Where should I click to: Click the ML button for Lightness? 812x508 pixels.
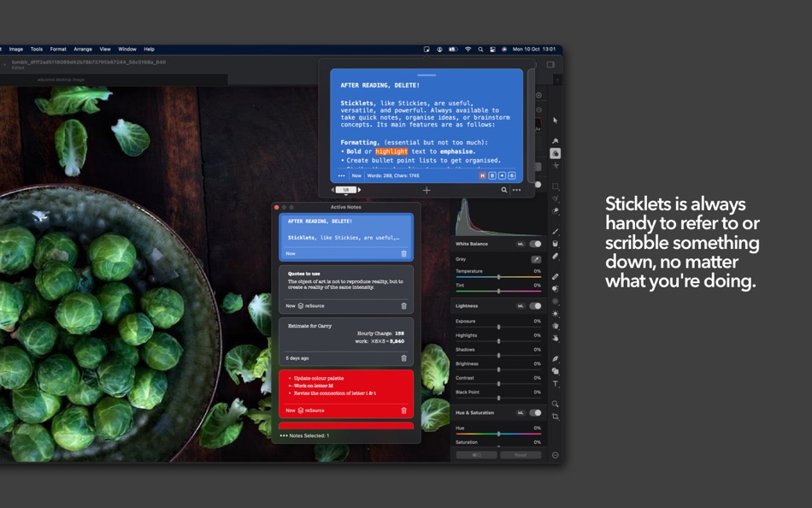pyautogui.click(x=521, y=306)
